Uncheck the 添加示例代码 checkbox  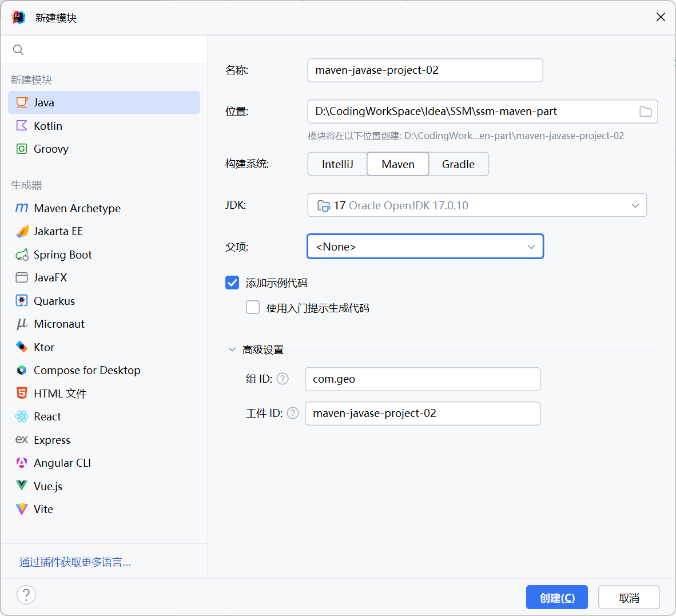(232, 283)
